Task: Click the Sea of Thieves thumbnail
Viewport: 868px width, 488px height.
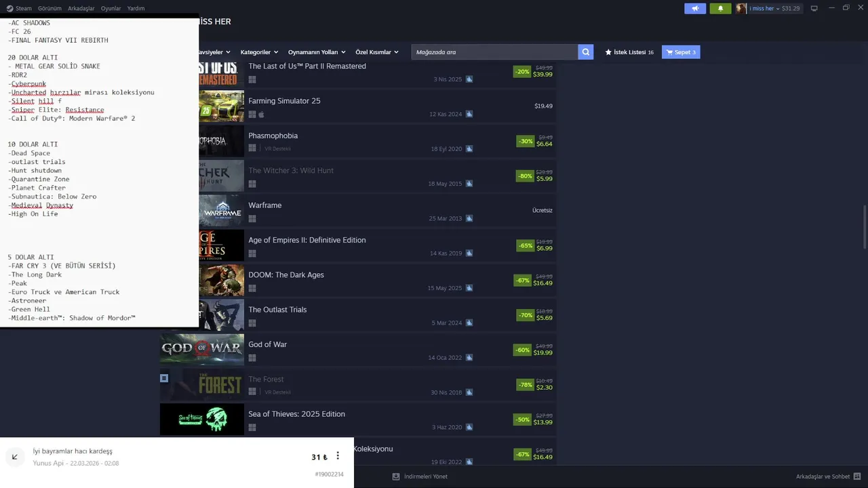Action: click(x=202, y=420)
